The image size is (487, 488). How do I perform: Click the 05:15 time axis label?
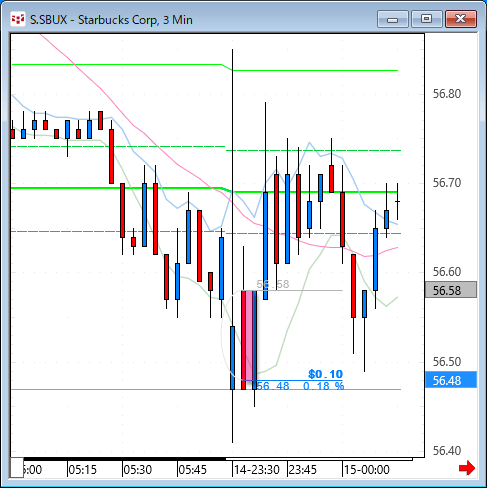[x=82, y=470]
